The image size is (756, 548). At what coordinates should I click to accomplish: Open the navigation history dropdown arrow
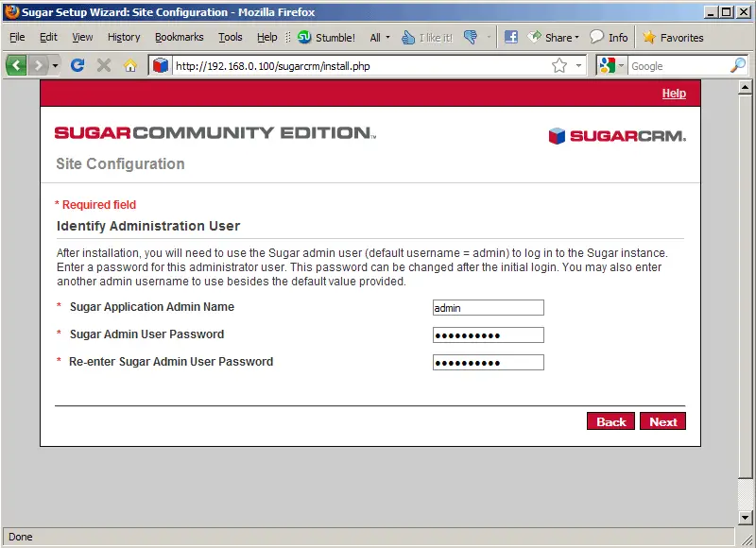pyautogui.click(x=55, y=65)
